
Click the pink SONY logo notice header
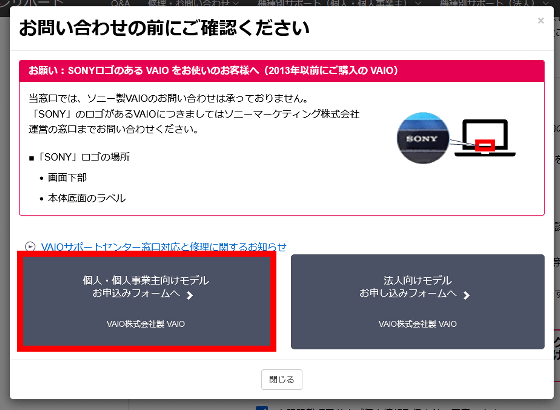282,71
